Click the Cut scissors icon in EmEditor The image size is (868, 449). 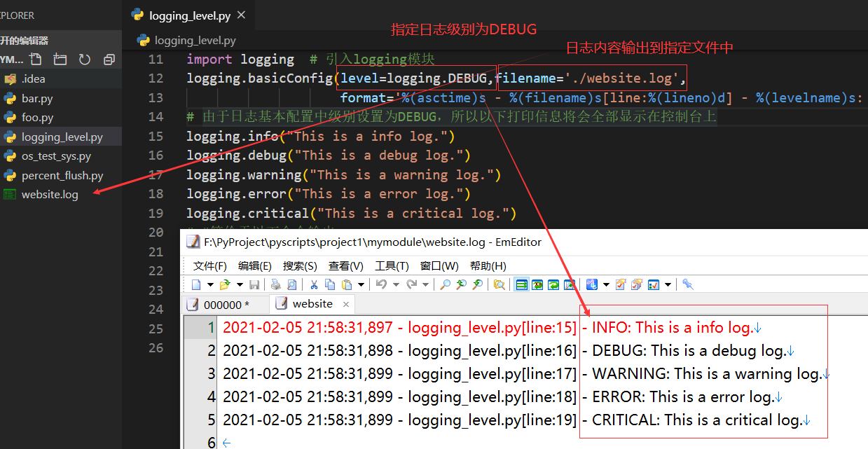click(x=314, y=284)
